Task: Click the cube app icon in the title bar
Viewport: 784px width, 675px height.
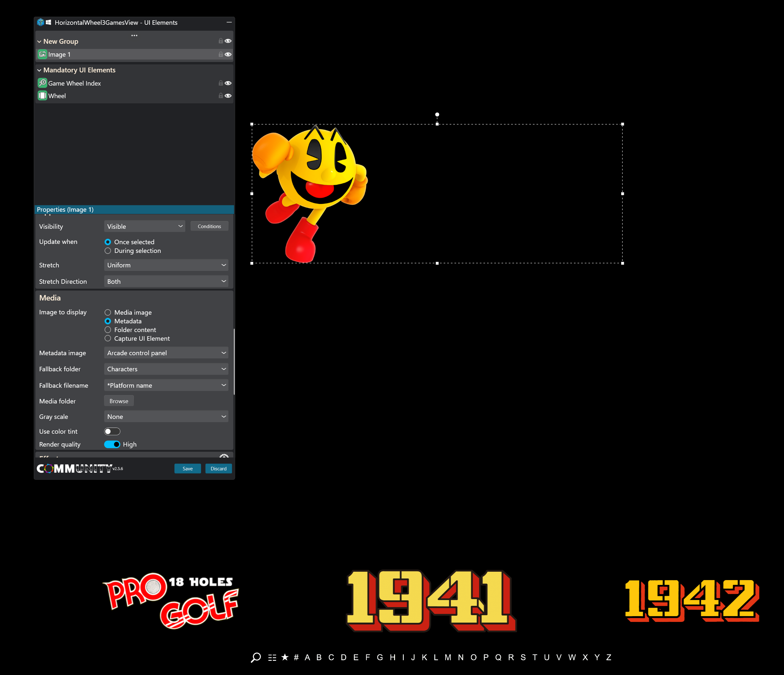Action: coord(41,22)
